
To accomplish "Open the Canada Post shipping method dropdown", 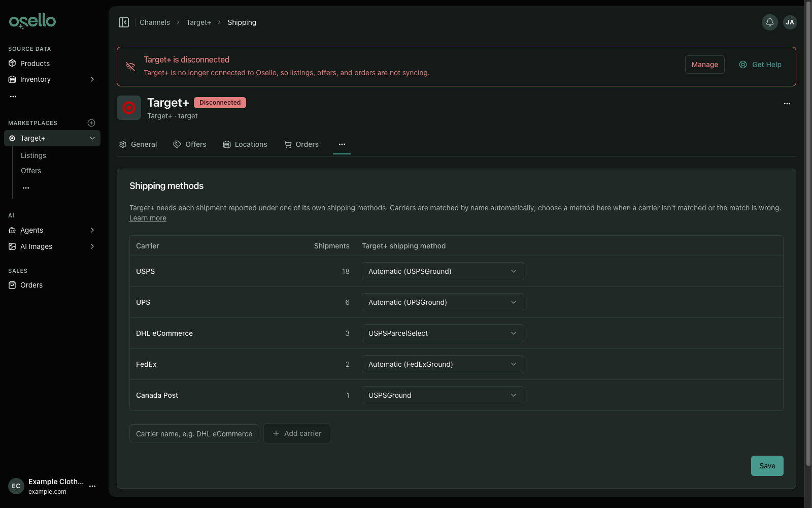I will coord(443,395).
